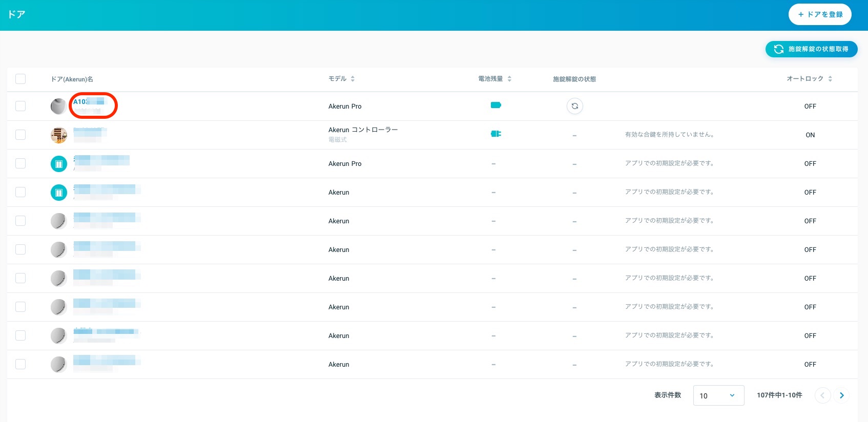
Task: Sort the table by 電池残量 column
Action: click(495, 79)
